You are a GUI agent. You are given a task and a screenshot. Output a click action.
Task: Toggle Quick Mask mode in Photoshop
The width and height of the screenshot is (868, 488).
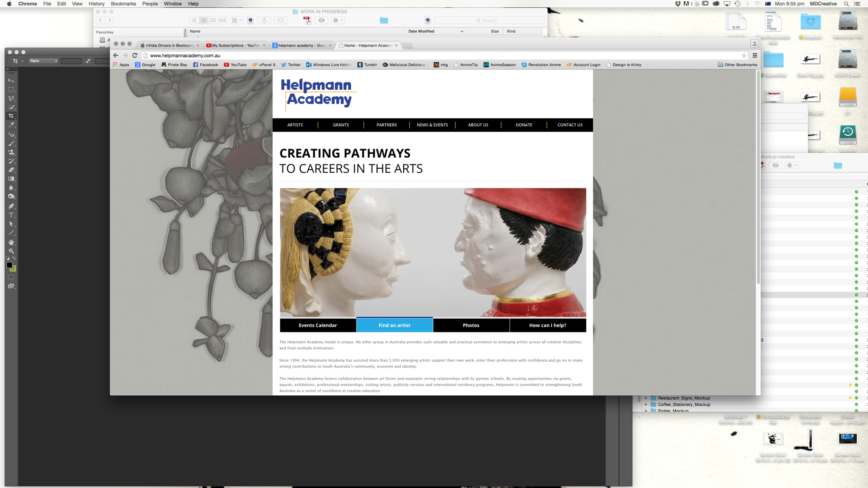coord(11,277)
